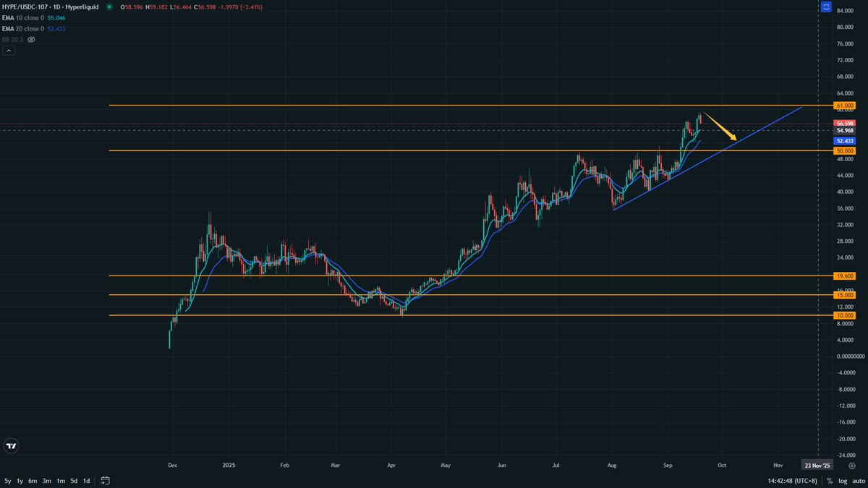Screen dimensions: 868x488
Task: Click the 0.00000000 price scale label
Action: click(849, 356)
